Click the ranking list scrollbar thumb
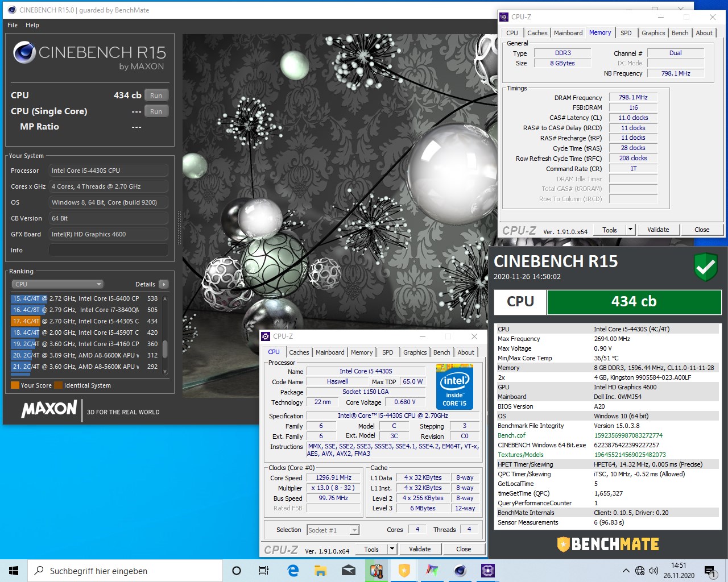This screenshot has height=582, width=728. click(165, 348)
